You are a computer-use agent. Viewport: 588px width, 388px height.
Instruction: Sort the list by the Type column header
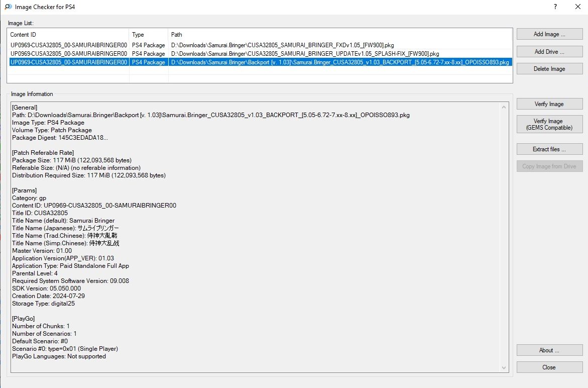click(149, 35)
